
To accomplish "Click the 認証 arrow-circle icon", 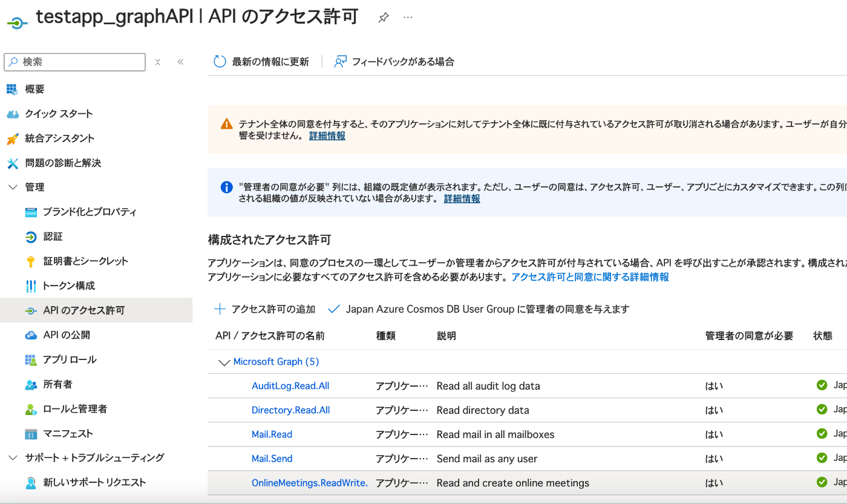I will coord(31,237).
